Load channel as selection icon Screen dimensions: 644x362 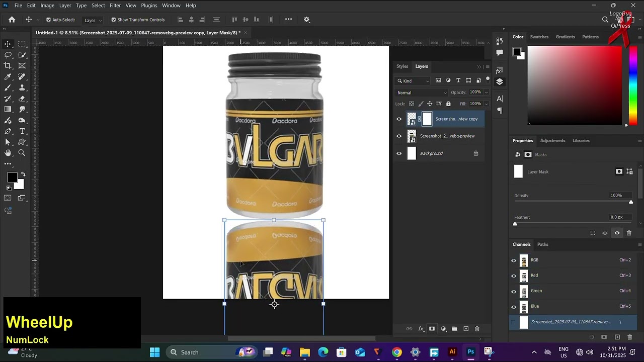coord(592,337)
